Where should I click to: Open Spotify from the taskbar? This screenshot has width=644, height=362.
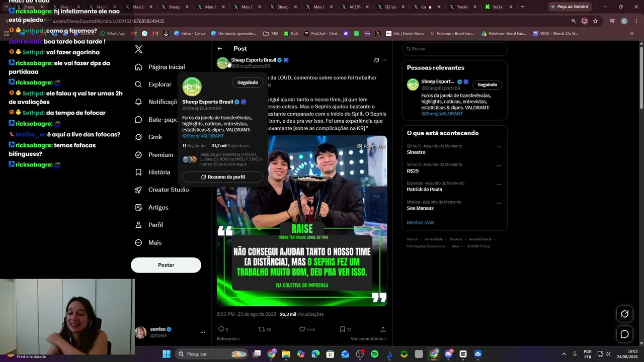coord(374,354)
